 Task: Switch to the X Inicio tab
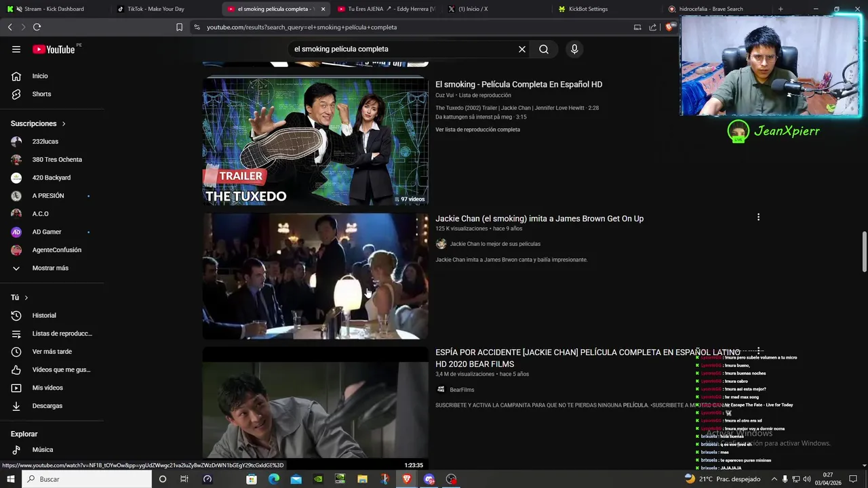[496, 9]
